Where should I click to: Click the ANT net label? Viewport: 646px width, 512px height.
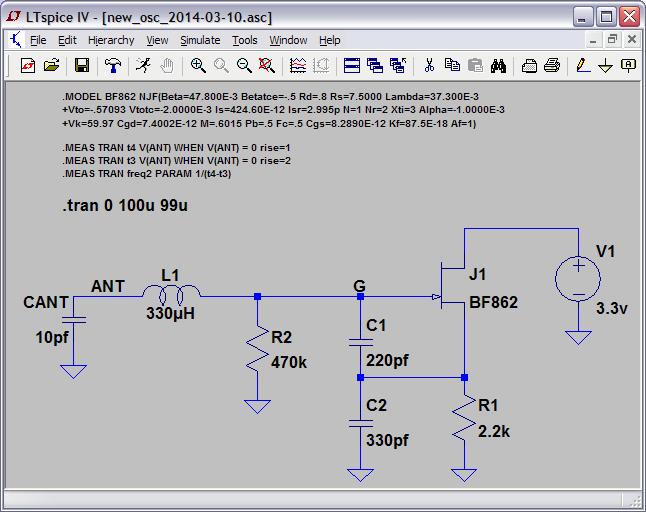[108, 286]
